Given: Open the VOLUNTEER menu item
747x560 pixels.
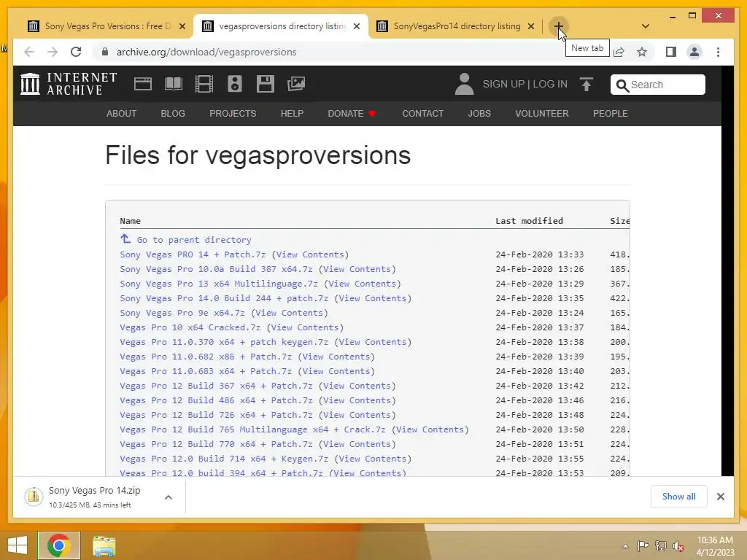Looking at the screenshot, I should click(x=542, y=113).
